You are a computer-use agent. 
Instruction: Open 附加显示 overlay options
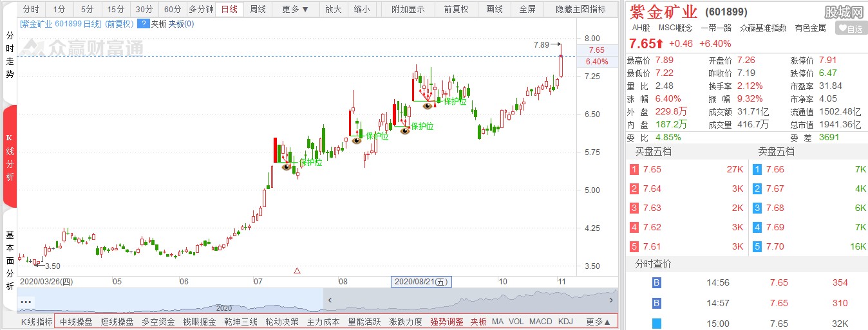coord(408,10)
